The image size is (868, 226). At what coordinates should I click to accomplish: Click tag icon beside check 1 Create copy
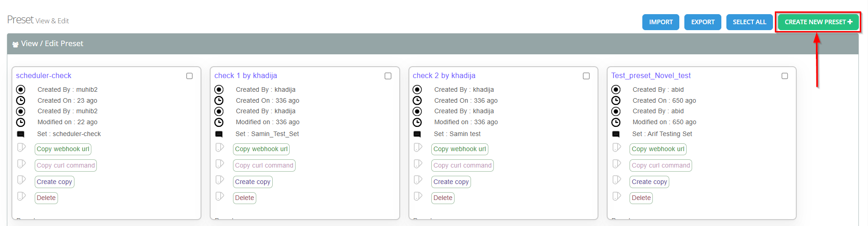tap(220, 180)
